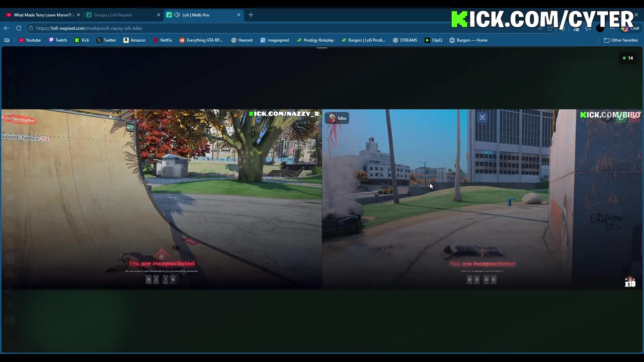The width and height of the screenshot is (644, 362).
Task: Click the focus icon on bibo's stream
Action: coord(482,118)
